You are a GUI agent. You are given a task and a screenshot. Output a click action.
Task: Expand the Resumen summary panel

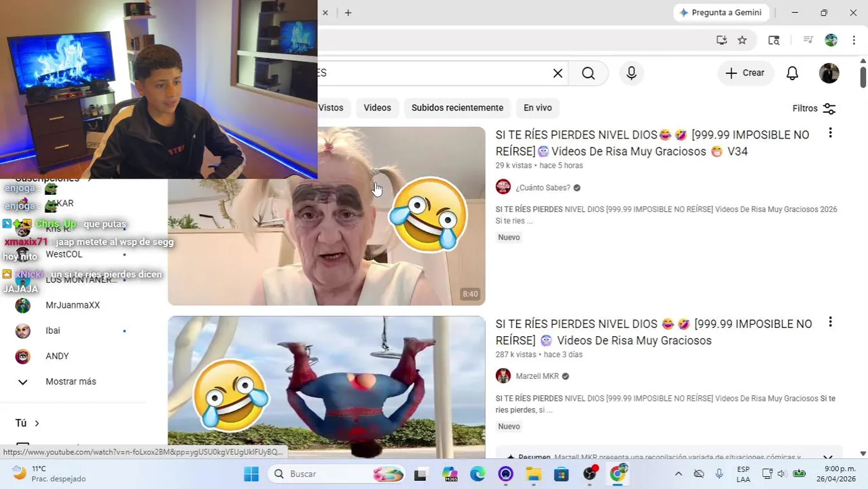[827, 457]
